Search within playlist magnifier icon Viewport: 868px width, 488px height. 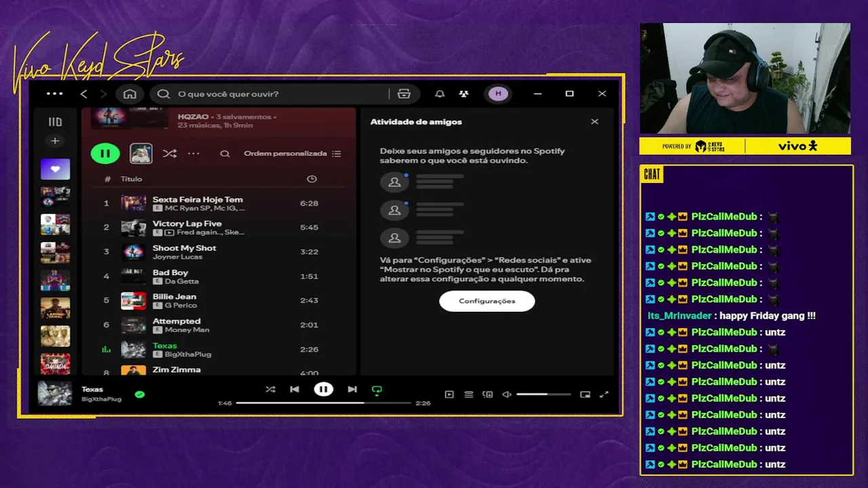(x=224, y=154)
